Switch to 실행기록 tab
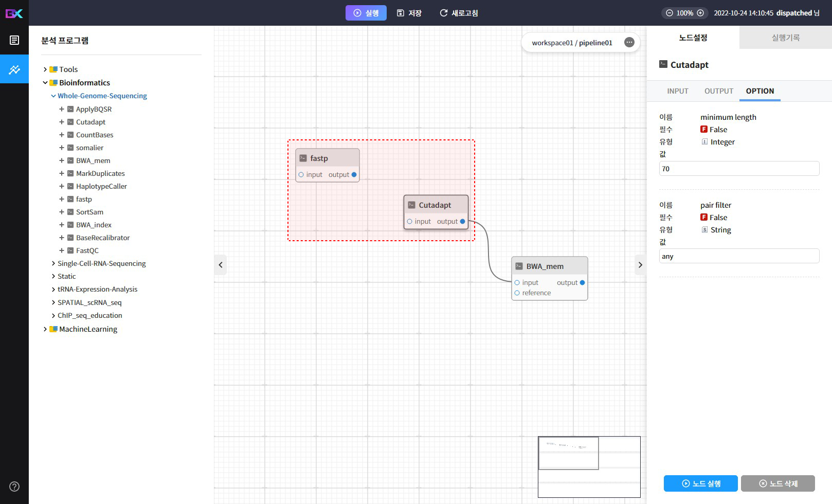832x504 pixels. (x=786, y=38)
